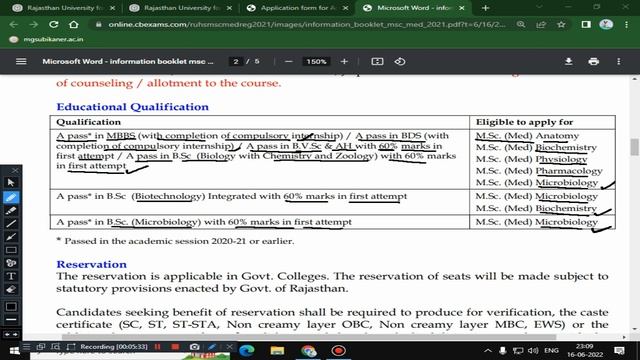Toggle the browser side panel
Image resolution: width=640 pixels, height=360 pixels.
pos(586,24)
